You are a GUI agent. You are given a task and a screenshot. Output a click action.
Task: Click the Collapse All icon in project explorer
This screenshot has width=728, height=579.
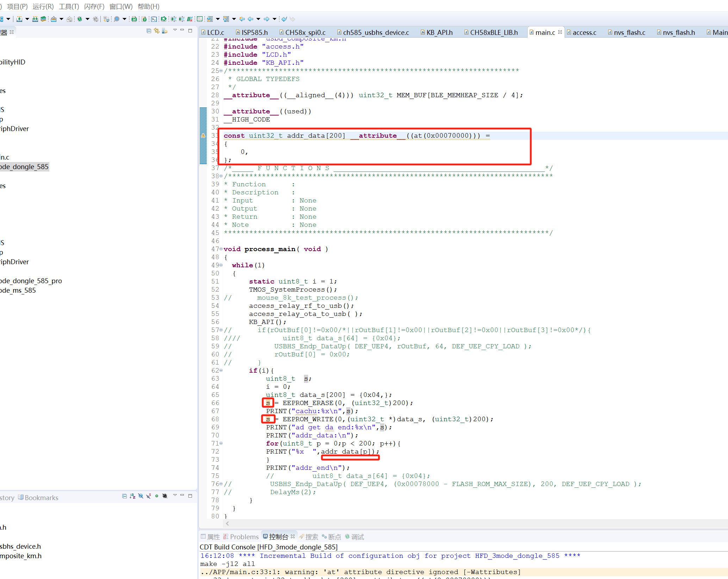point(149,31)
